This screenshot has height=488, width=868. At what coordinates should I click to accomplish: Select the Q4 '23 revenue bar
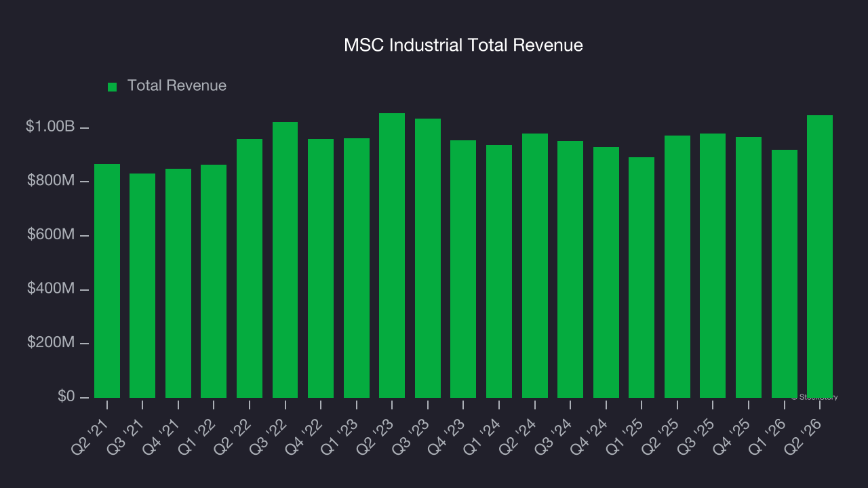pos(463,269)
